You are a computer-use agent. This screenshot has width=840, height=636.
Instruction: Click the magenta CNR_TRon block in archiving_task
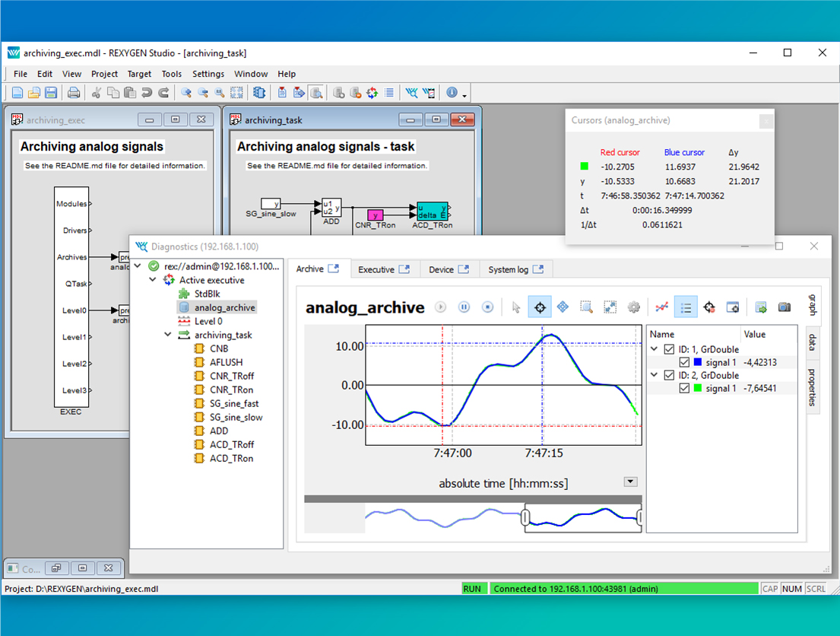(375, 215)
